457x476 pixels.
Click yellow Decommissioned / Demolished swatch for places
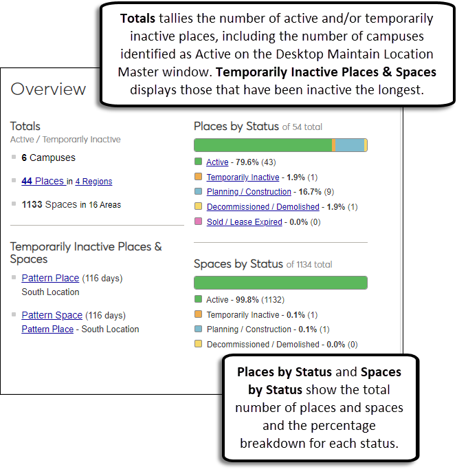point(199,207)
